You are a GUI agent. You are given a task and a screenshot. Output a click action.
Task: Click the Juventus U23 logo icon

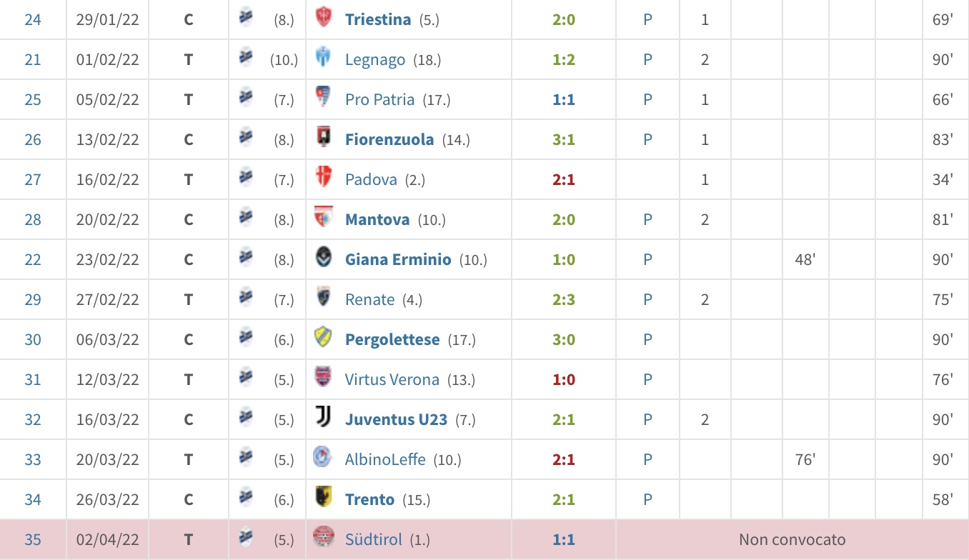323,419
